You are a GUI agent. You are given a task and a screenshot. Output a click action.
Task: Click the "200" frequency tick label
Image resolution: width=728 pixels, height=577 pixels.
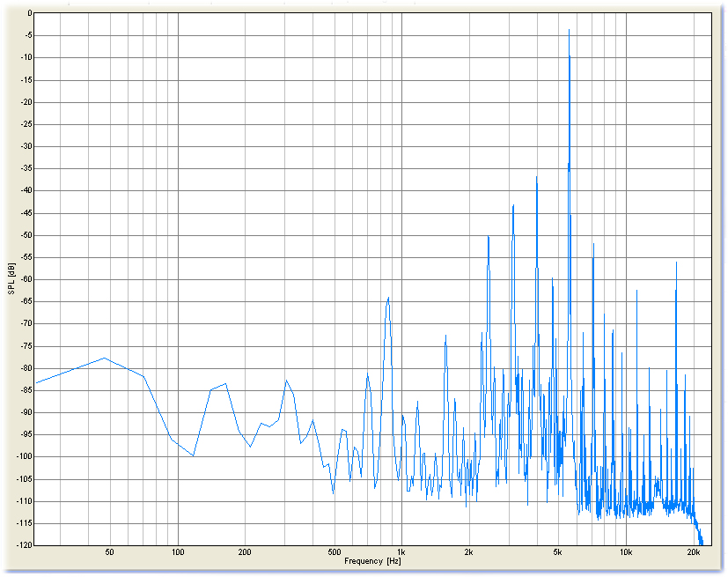click(x=245, y=552)
